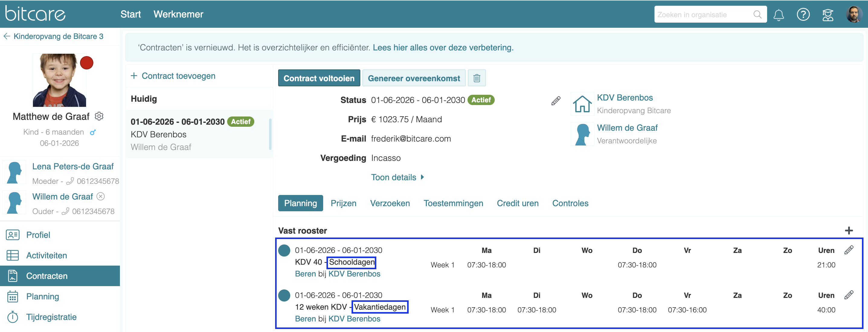Open the notifications bell
This screenshot has height=332, width=868.
tap(778, 14)
